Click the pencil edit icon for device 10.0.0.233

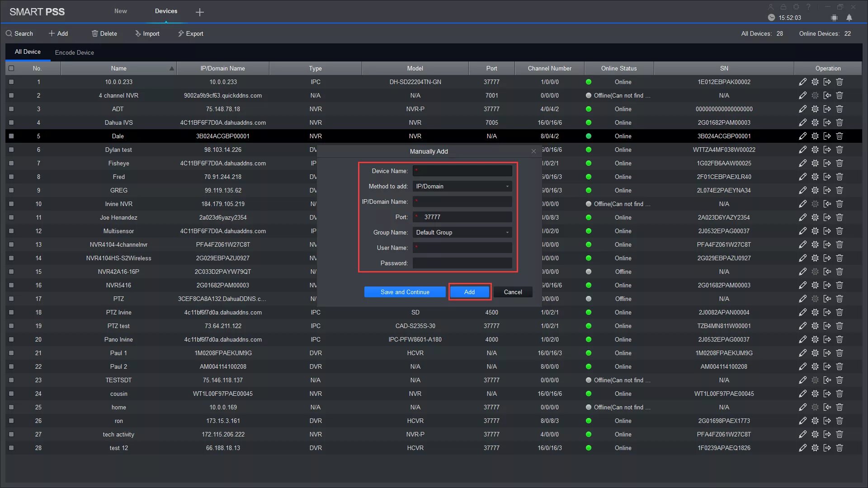tap(802, 82)
